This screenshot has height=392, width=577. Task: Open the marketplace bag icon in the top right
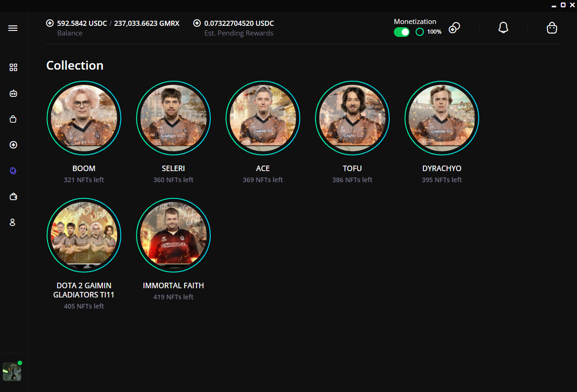(552, 28)
